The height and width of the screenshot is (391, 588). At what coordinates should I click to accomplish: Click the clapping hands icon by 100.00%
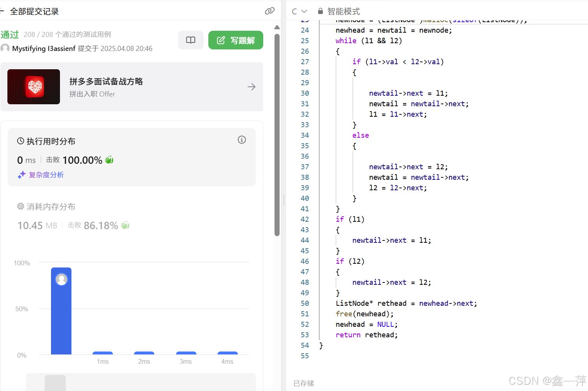[109, 160]
